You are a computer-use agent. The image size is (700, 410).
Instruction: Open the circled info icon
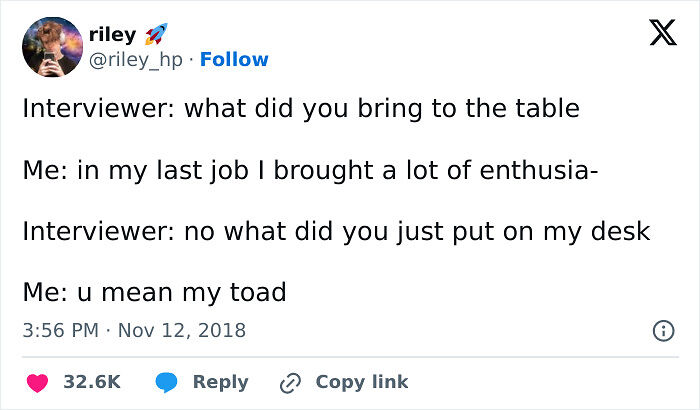(661, 329)
